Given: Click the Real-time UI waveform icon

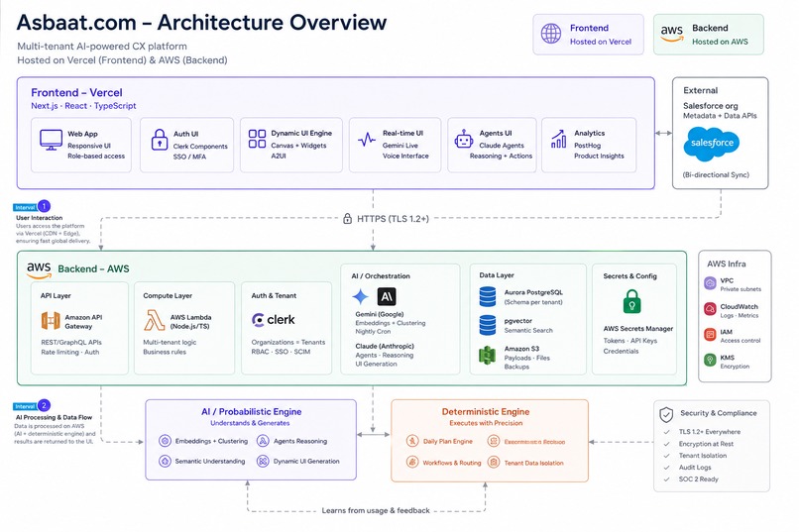Looking at the screenshot, I should (x=367, y=139).
